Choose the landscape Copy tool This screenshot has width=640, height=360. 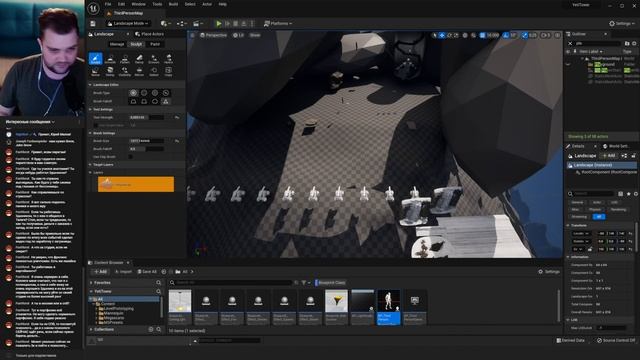point(169,71)
